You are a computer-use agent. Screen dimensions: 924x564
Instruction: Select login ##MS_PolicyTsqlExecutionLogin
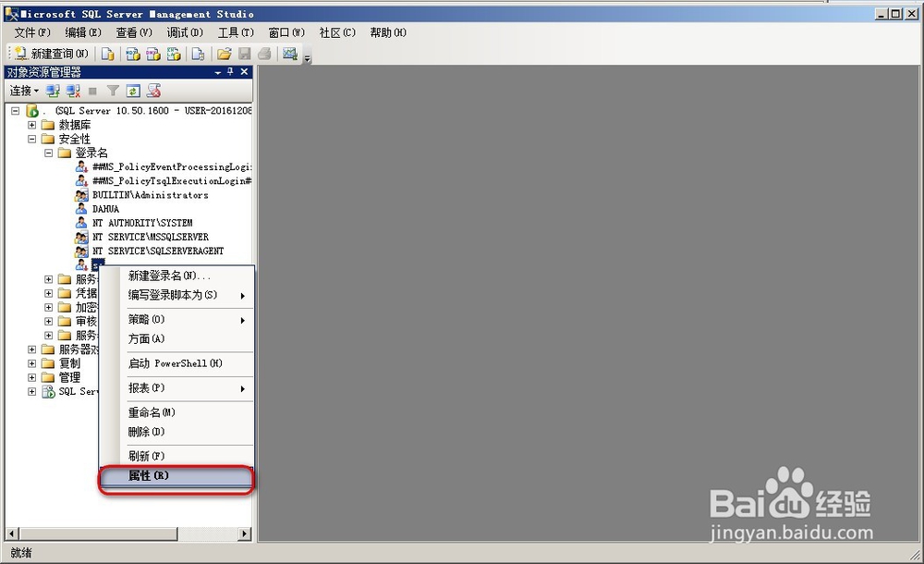(x=172, y=181)
